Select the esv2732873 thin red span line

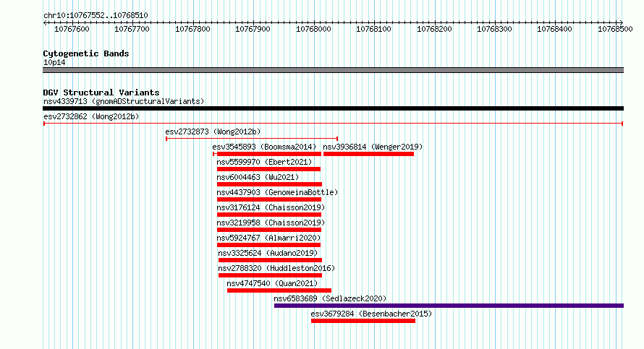(252, 139)
